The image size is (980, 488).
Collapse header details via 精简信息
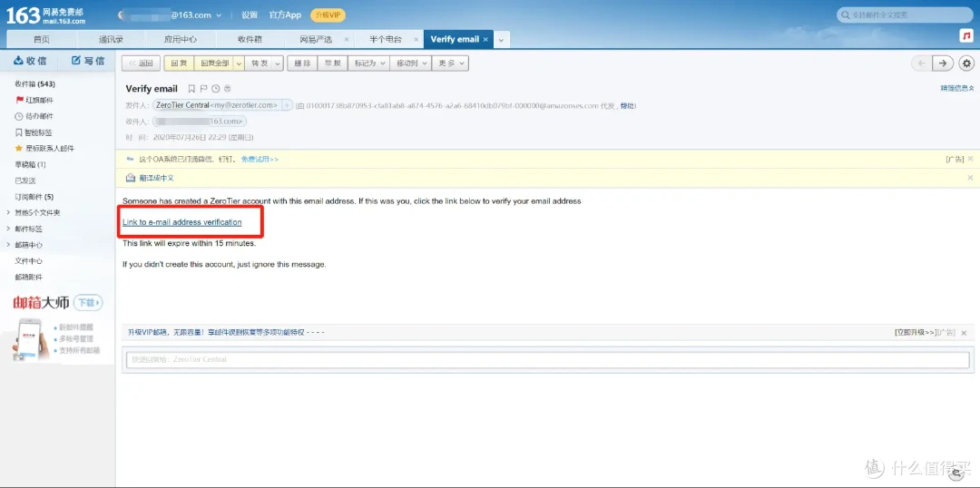956,89
